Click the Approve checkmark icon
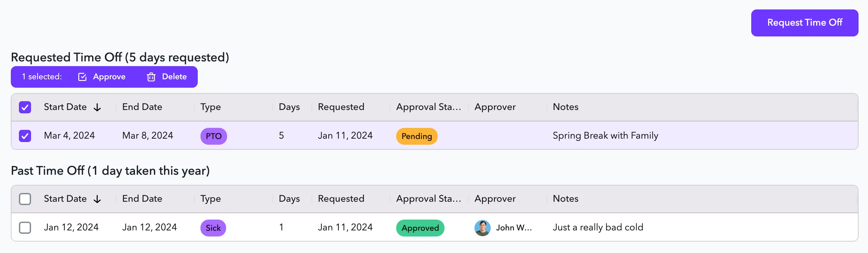 click(82, 77)
